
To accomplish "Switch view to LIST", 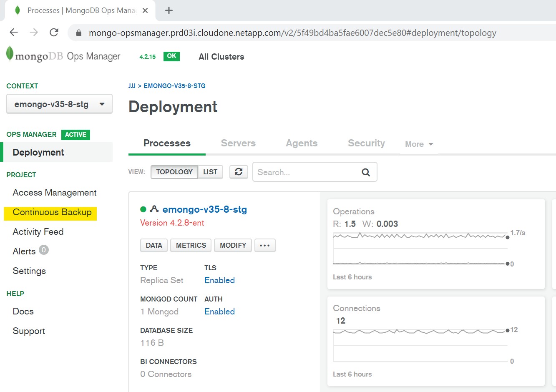I will [210, 172].
